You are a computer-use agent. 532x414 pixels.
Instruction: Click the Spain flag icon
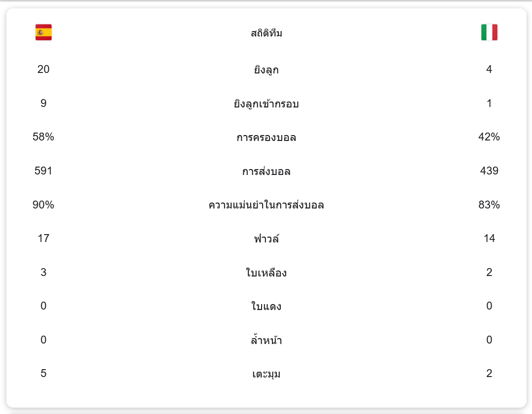pyautogui.click(x=43, y=33)
